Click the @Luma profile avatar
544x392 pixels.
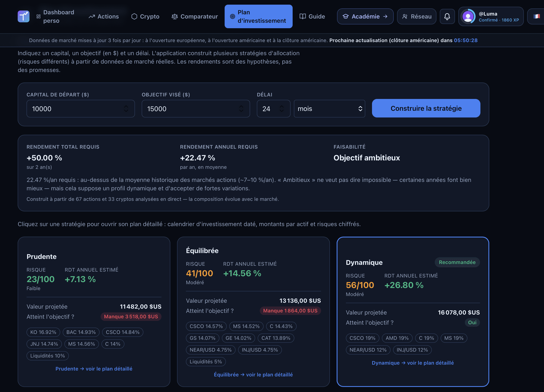(x=468, y=16)
